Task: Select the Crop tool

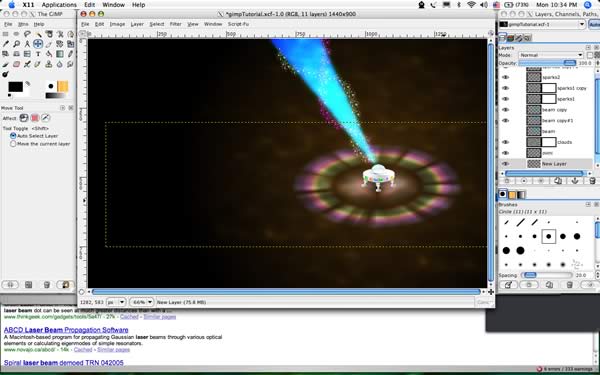Action: (x=49, y=44)
